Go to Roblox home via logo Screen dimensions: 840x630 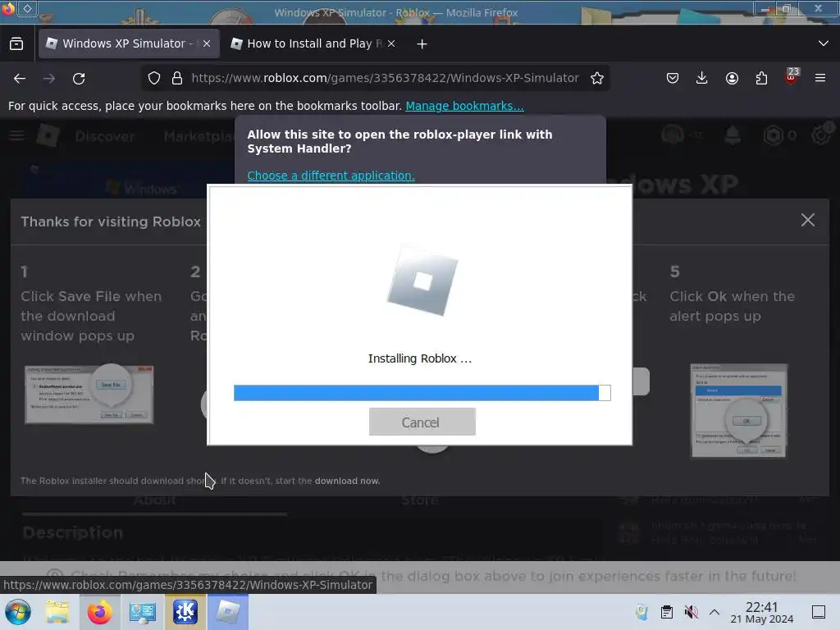[48, 135]
